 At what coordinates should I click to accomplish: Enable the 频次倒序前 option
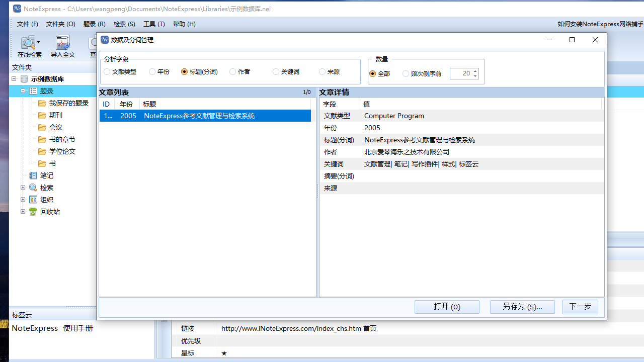click(x=406, y=73)
